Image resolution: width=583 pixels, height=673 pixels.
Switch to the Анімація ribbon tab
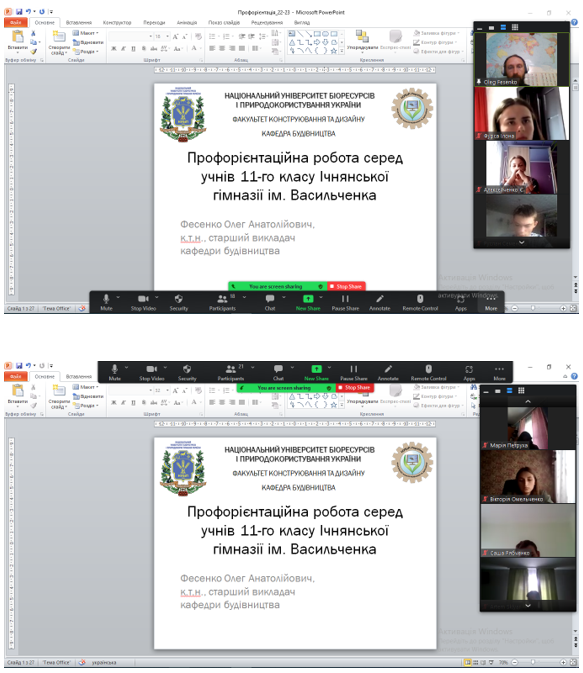click(187, 22)
